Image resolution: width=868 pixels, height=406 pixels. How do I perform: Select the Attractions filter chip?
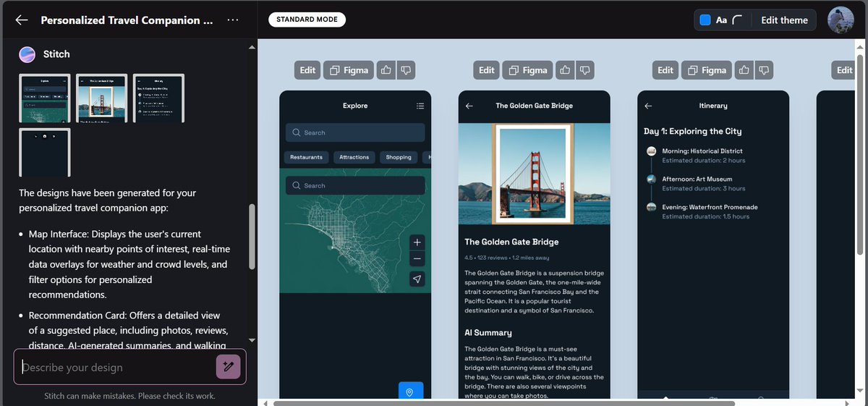[x=354, y=157]
